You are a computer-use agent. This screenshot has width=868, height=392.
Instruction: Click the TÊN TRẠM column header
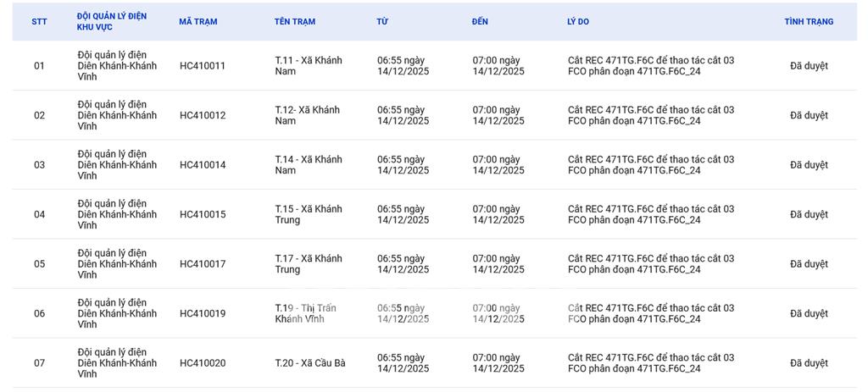click(295, 22)
